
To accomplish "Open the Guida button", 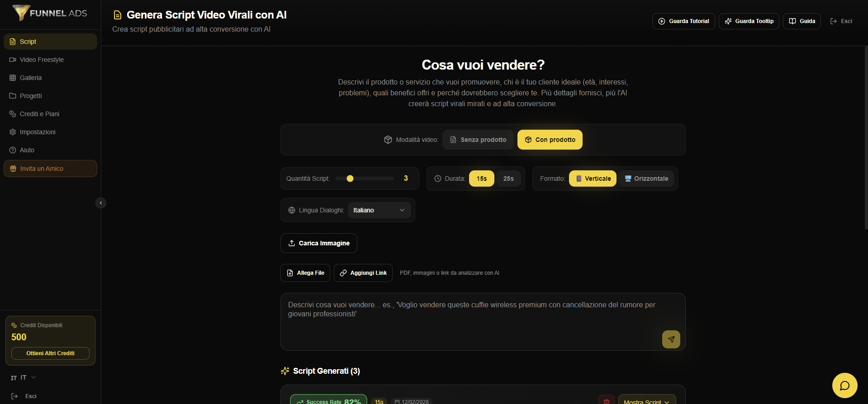I will 802,21.
